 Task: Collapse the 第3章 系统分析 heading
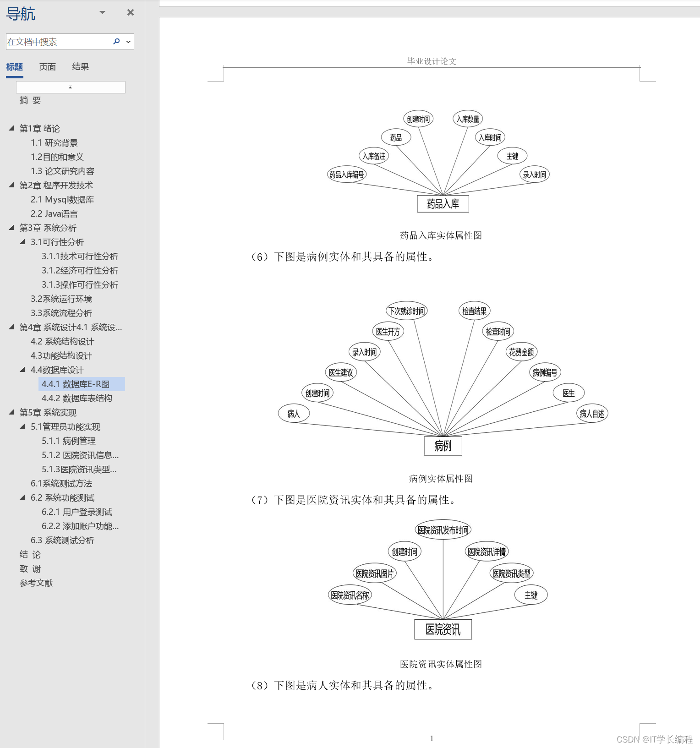[11, 228]
